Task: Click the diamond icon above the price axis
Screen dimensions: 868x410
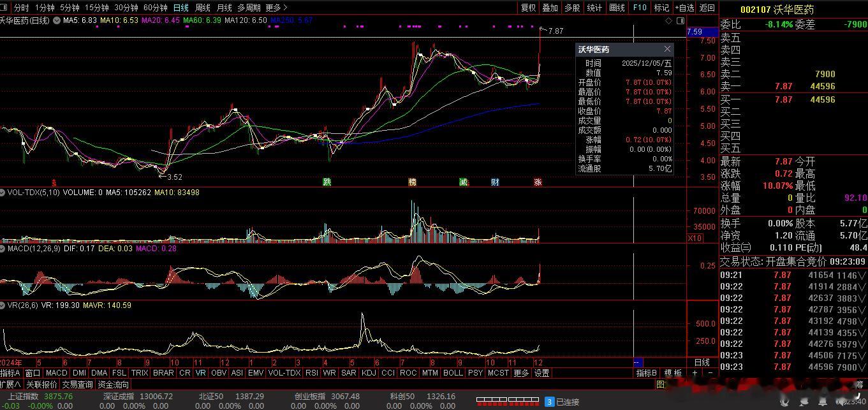Action: (669, 20)
